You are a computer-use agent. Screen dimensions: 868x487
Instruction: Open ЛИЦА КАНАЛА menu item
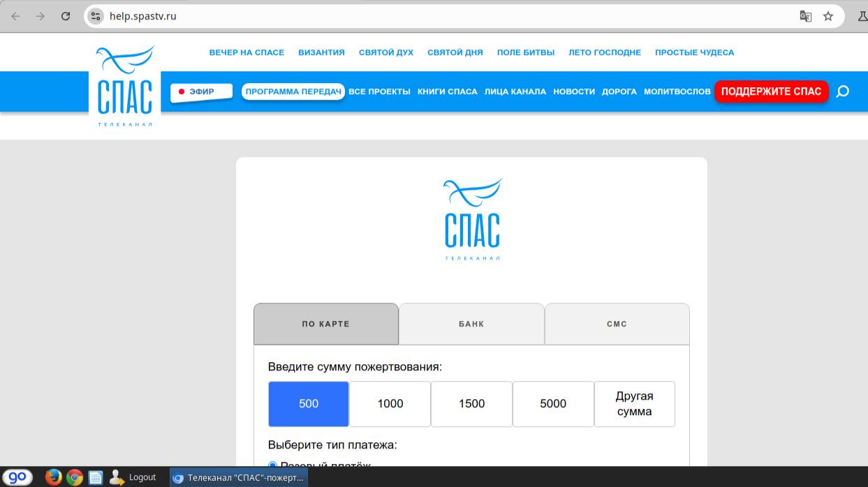coord(515,91)
